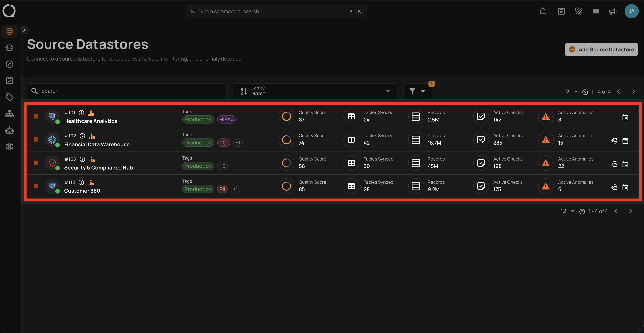Viewport: 644px width, 333px height.
Task: Toggle bookmark on Healthcare Analytics
Action: click(x=36, y=116)
